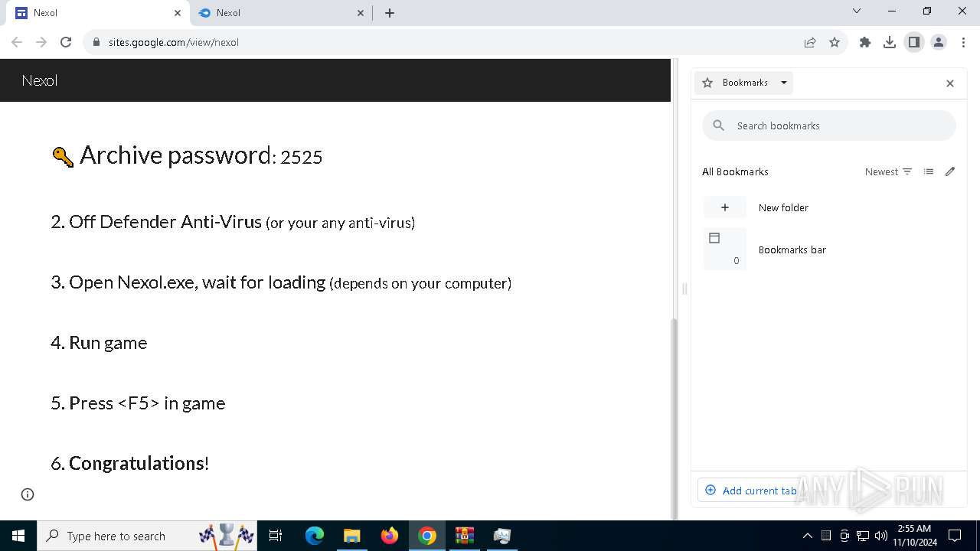Add current tab to bookmarks
980x551 pixels.
(750, 491)
